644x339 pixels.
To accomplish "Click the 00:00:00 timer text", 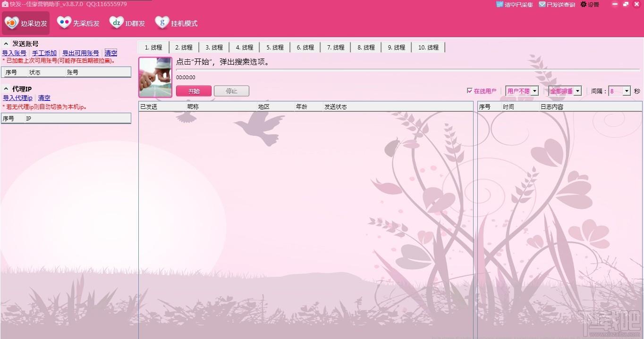I will [x=186, y=77].
